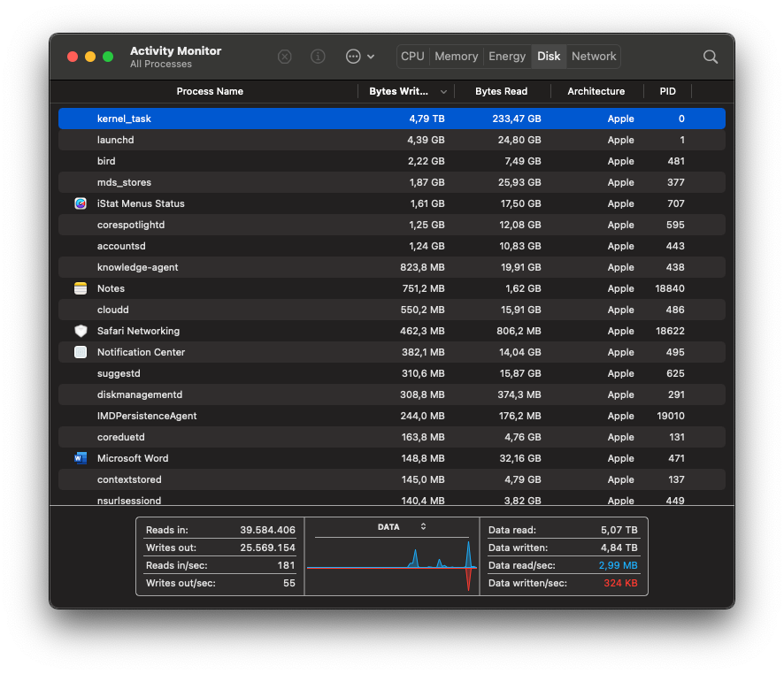Click the Data read/sec 2,99 MB value

[x=618, y=565]
